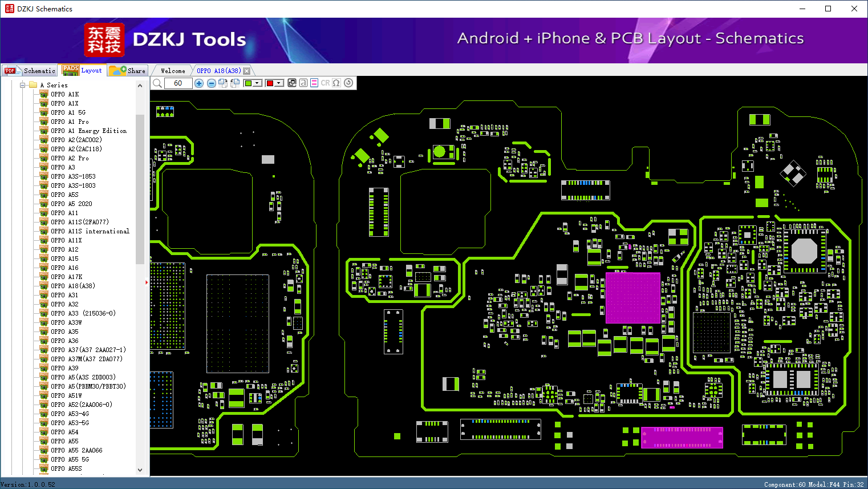Image resolution: width=868 pixels, height=489 pixels.
Task: Select OPPO A52(2AA006-0) tree entry
Action: pyautogui.click(x=82, y=405)
